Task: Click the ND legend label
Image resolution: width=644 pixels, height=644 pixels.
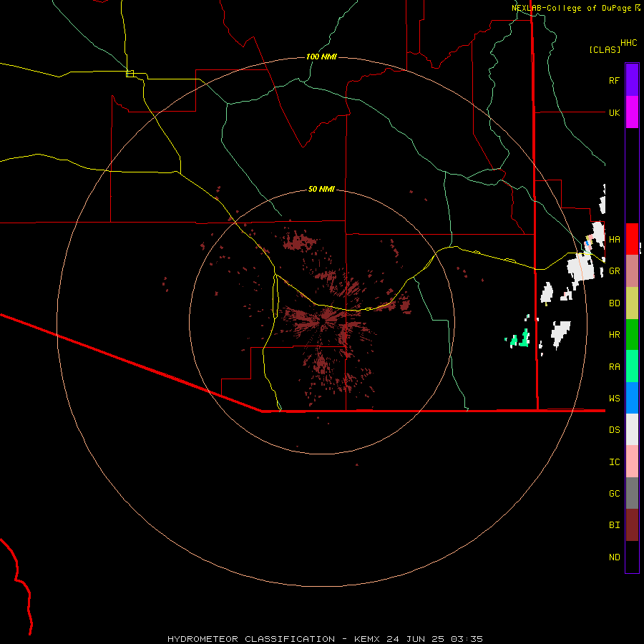Action: [614, 557]
